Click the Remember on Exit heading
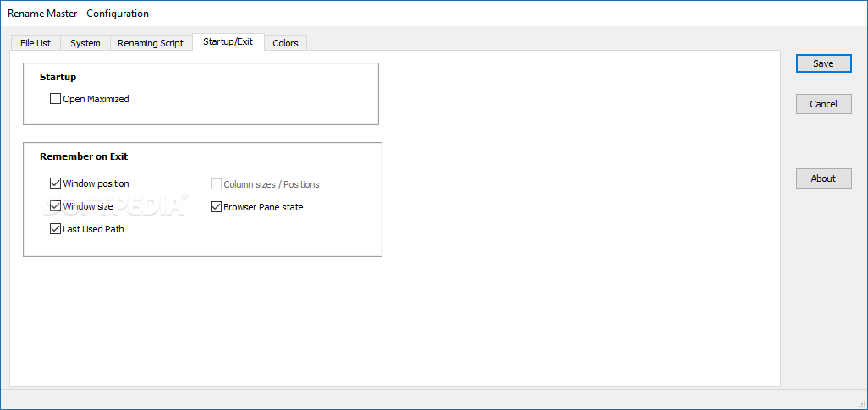Image resolution: width=868 pixels, height=410 pixels. pos(84,156)
